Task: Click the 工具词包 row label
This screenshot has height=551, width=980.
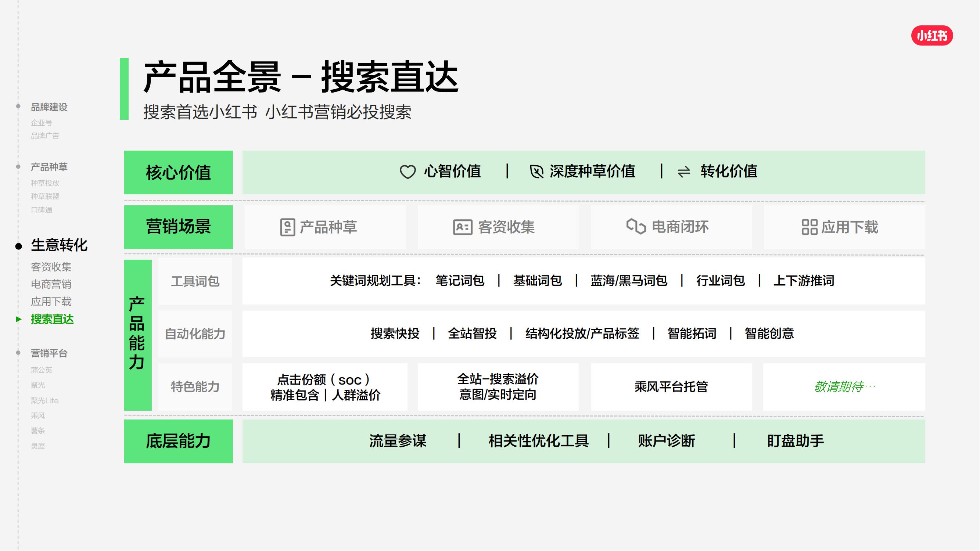Action: [x=195, y=281]
